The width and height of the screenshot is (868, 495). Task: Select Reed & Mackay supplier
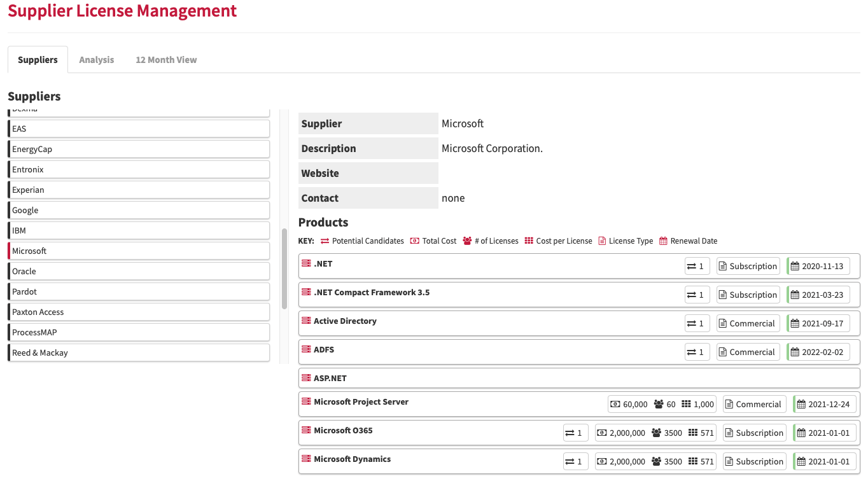coord(139,352)
